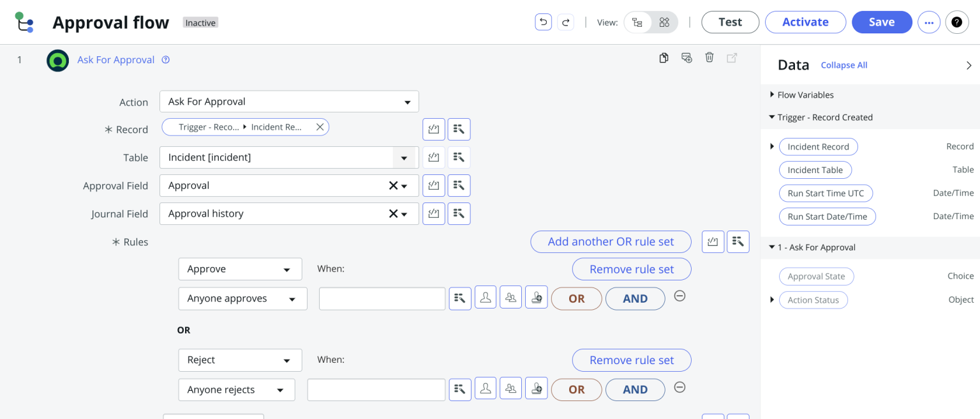Open the script editor for the Record field
Image resolution: width=980 pixels, height=419 pixels.
[433, 129]
